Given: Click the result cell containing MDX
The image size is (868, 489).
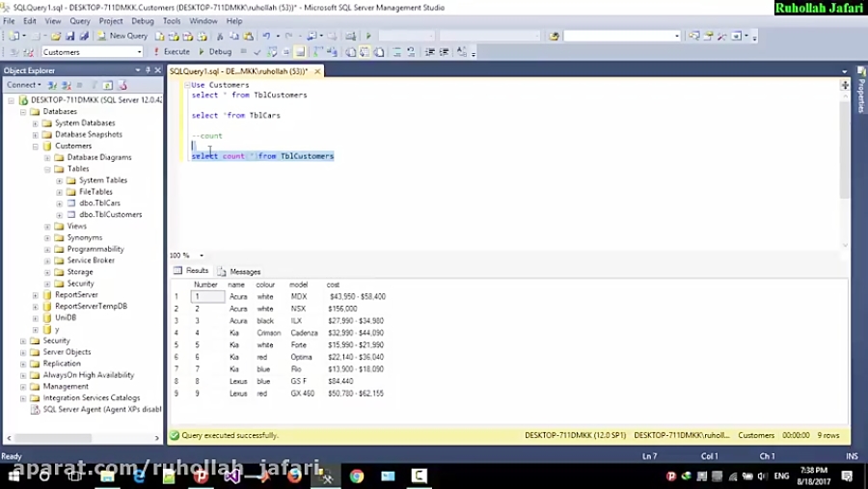Looking at the screenshot, I should 299,297.
